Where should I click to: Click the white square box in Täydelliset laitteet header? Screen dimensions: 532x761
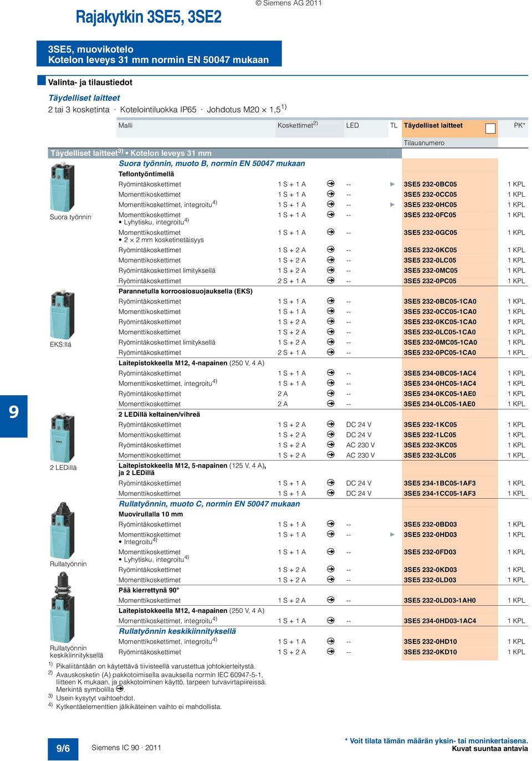490,128
